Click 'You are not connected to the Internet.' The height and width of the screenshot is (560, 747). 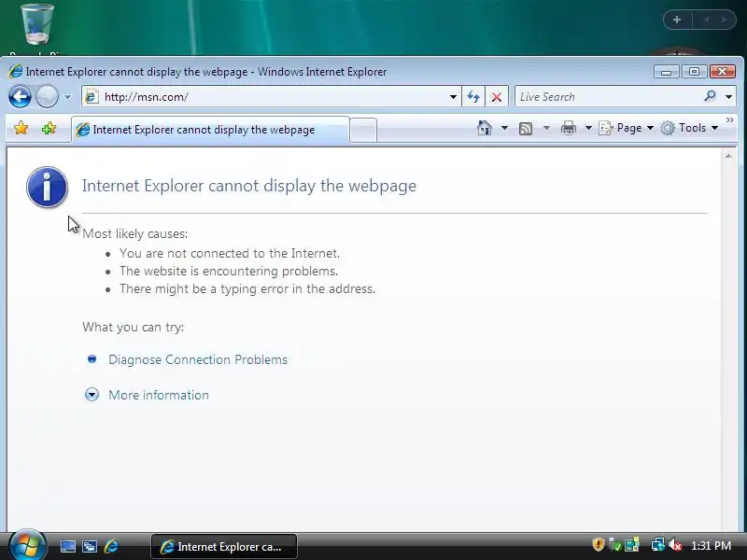(230, 253)
